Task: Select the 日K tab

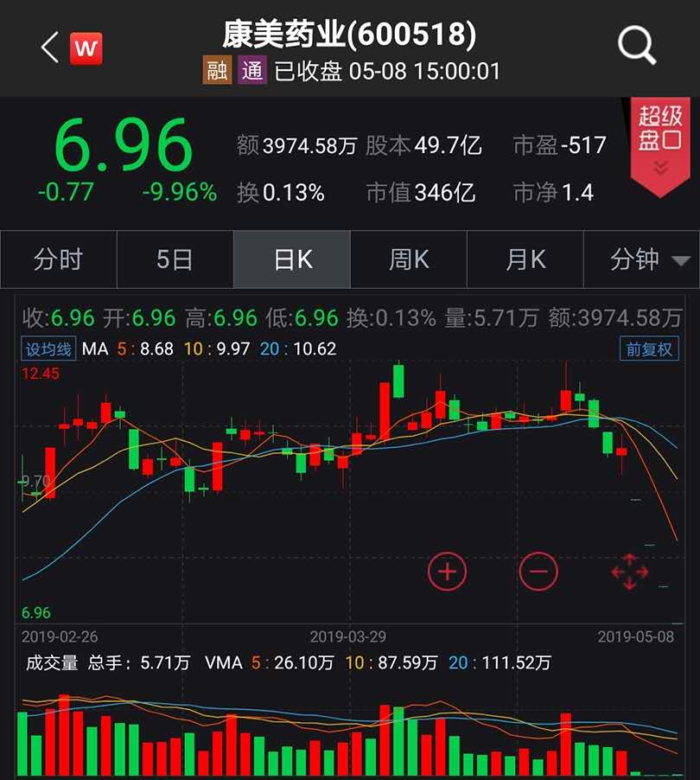Action: pos(292,259)
